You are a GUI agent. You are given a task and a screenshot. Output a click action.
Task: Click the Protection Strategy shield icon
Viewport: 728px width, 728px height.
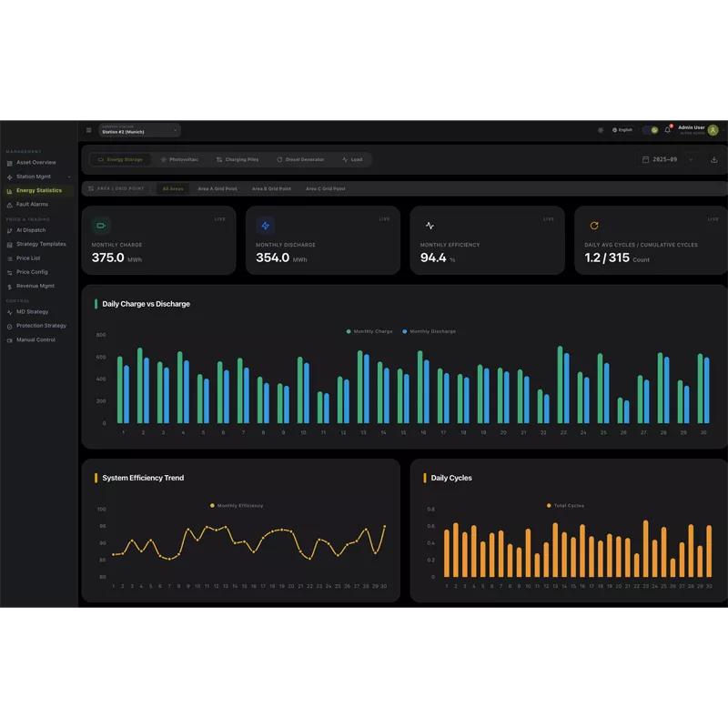(x=10, y=326)
